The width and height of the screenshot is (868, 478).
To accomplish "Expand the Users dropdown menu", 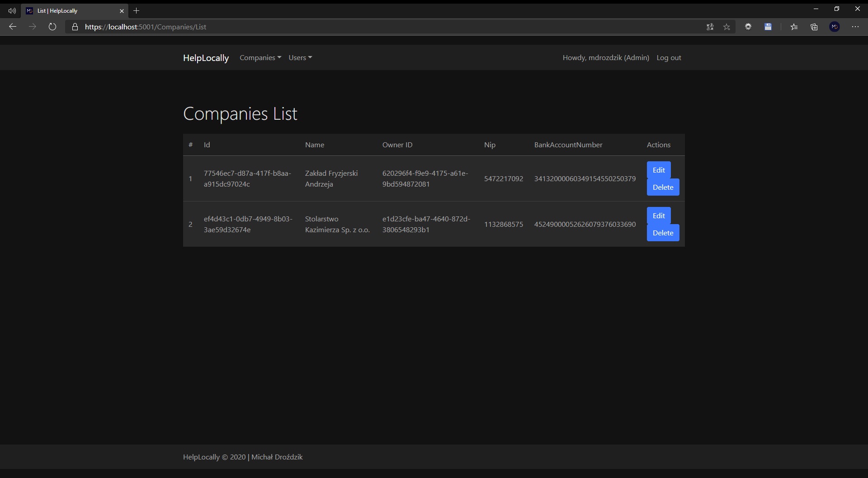I will tap(300, 57).
